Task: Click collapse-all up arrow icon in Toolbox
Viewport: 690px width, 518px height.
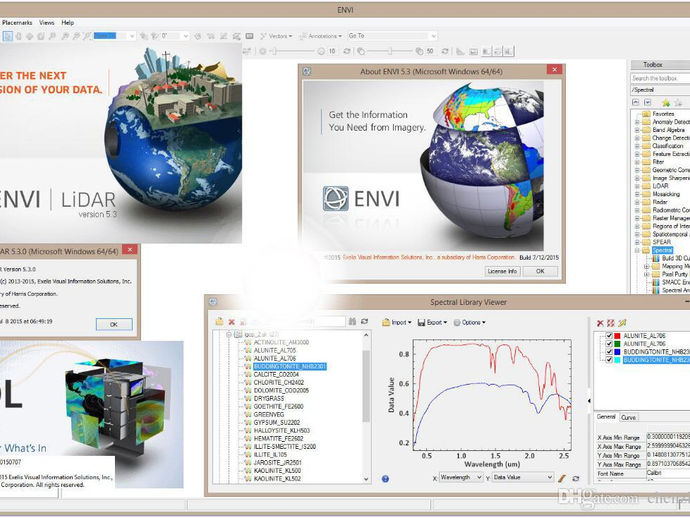Action: pyautogui.click(x=635, y=102)
